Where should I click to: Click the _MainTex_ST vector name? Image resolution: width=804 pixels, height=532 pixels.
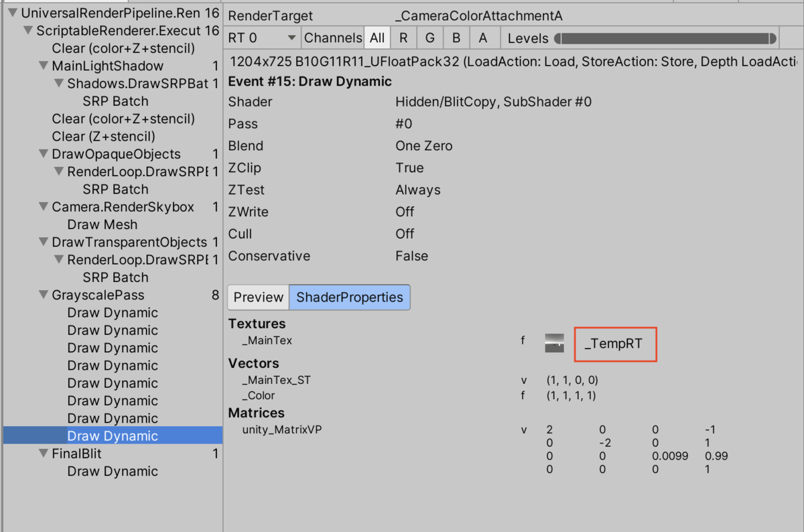(x=277, y=380)
